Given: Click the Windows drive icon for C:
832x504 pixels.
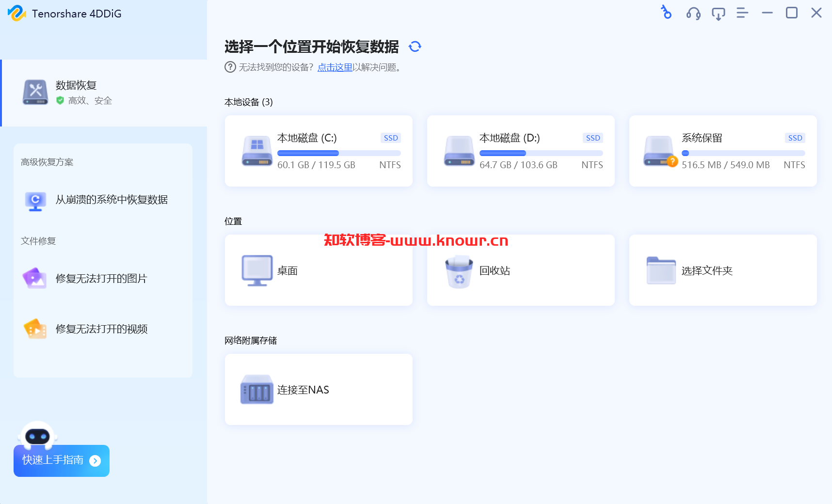Looking at the screenshot, I should [x=257, y=151].
